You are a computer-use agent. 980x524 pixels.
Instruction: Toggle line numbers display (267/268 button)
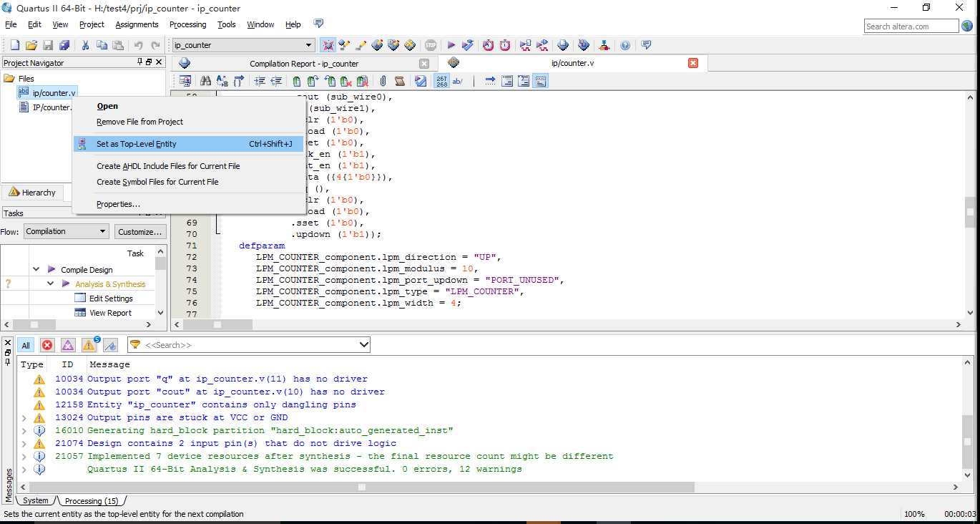point(441,81)
